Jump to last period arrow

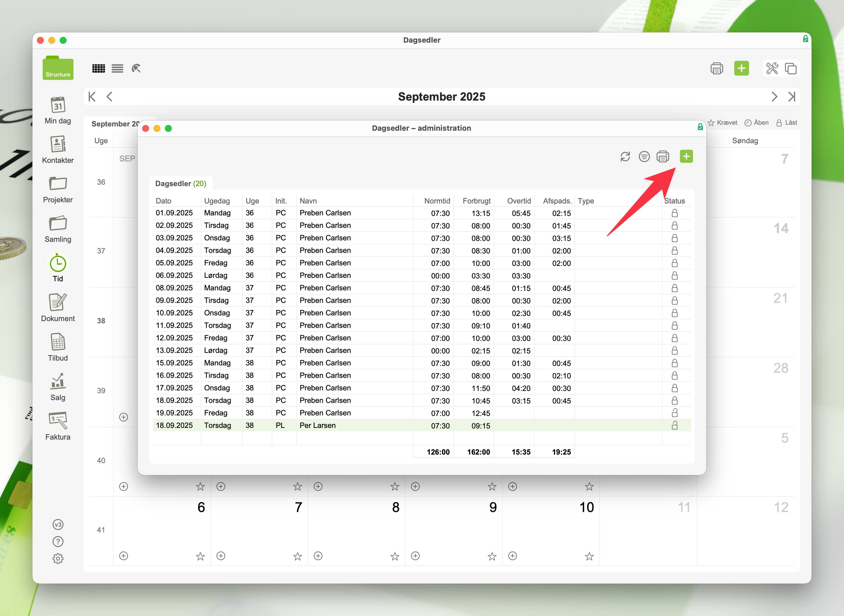click(791, 97)
